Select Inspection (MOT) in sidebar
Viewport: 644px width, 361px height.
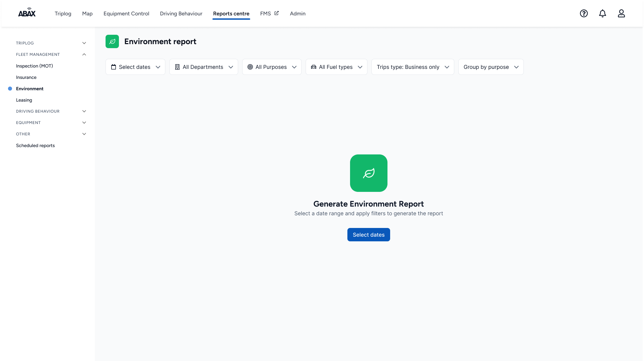tap(34, 66)
